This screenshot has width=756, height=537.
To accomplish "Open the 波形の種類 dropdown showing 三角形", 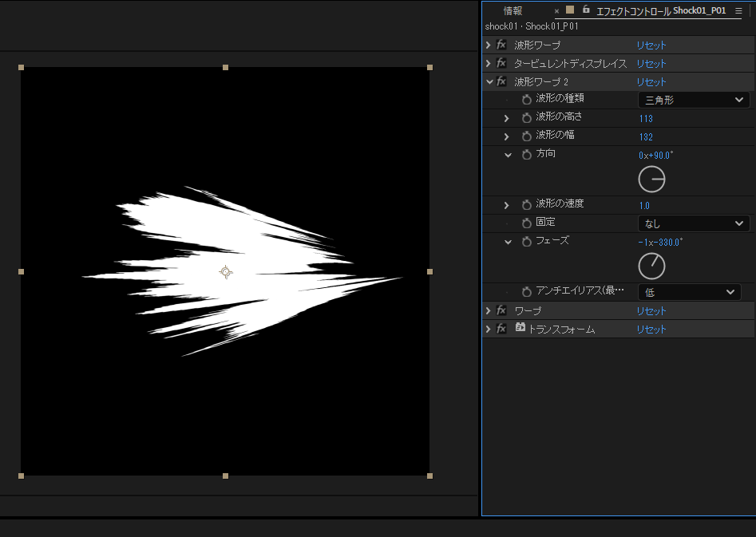I will (x=693, y=100).
